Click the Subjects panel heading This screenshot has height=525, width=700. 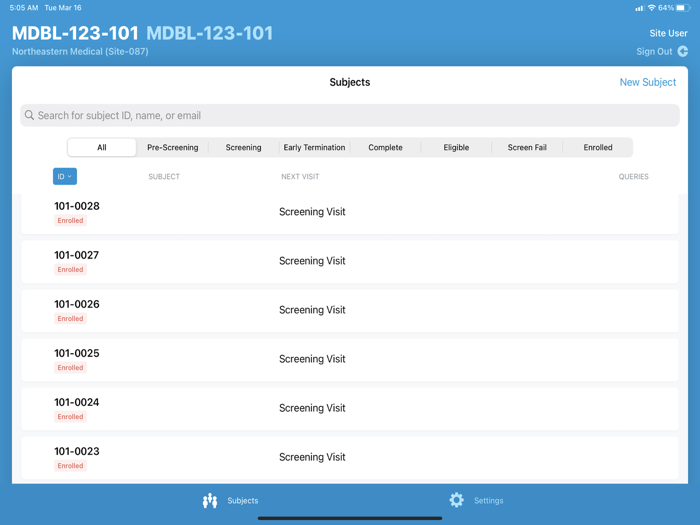[x=350, y=82]
